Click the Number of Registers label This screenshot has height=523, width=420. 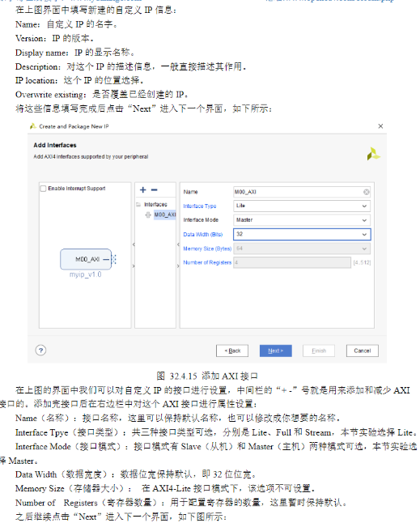pos(207,262)
